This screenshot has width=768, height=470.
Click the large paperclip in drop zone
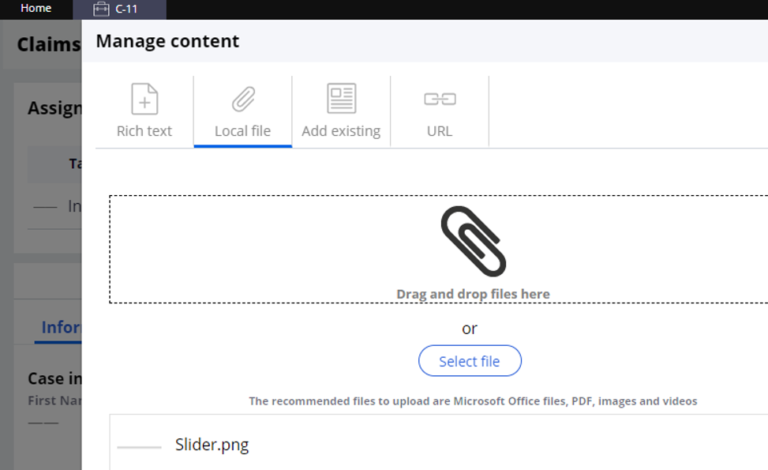tap(472, 242)
